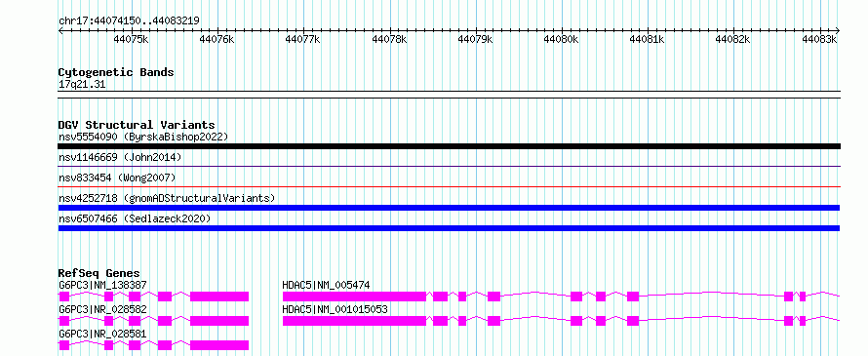Open variant nsv5554090 (ByrskaBishop2022) label
Image resolution: width=868 pixels, height=356 pixels.
(143, 137)
